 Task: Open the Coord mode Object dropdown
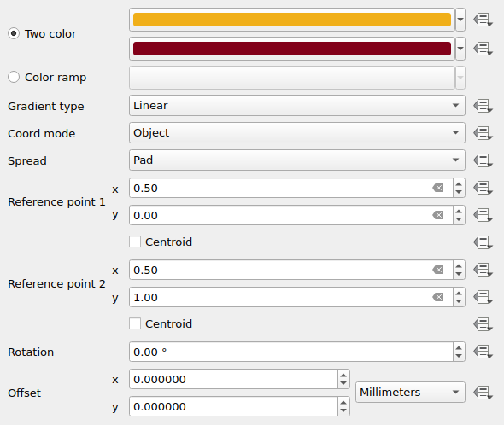tap(297, 132)
